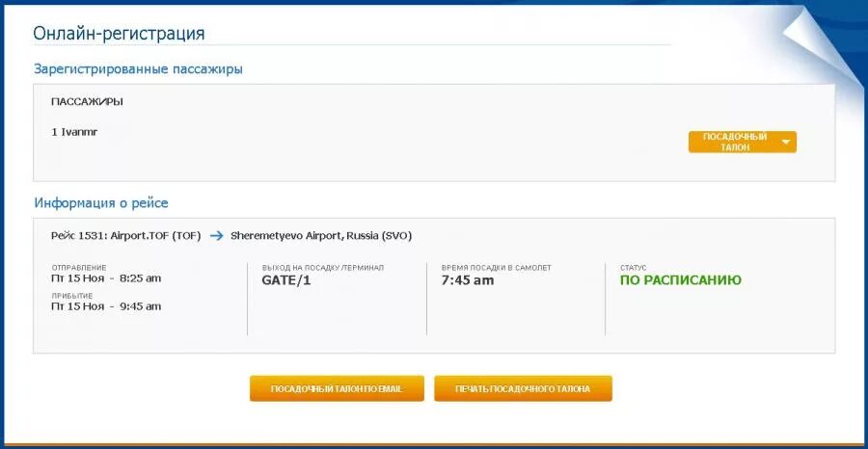868x449 pixels.
Task: Select passenger 1 Ivanmr
Action: (74, 133)
